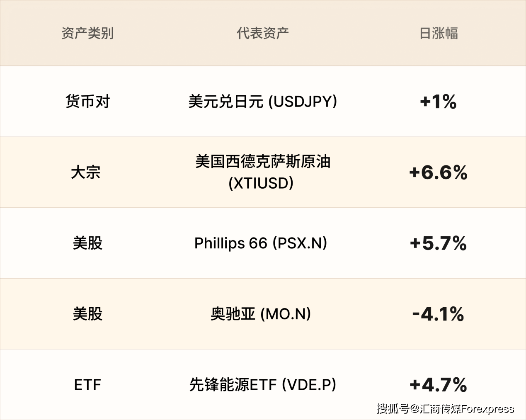Click the 代表资产 column header
The height and width of the screenshot is (420, 526).
[263, 33]
